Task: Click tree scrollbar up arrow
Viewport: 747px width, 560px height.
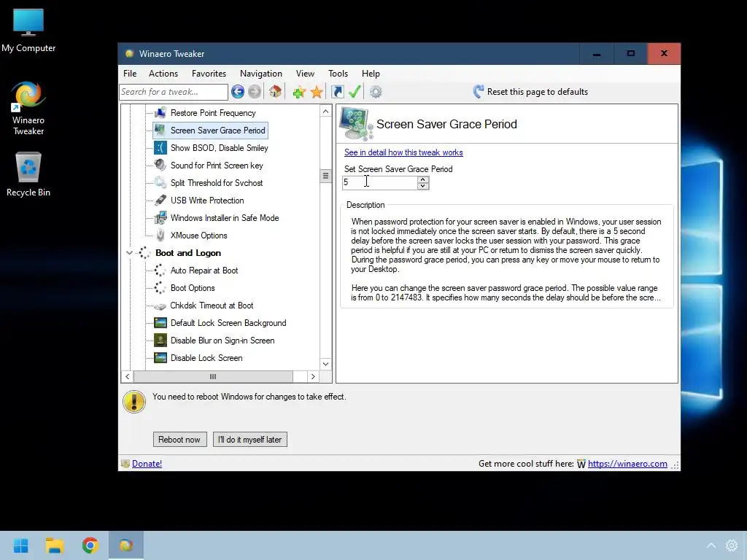Action: coord(325,112)
